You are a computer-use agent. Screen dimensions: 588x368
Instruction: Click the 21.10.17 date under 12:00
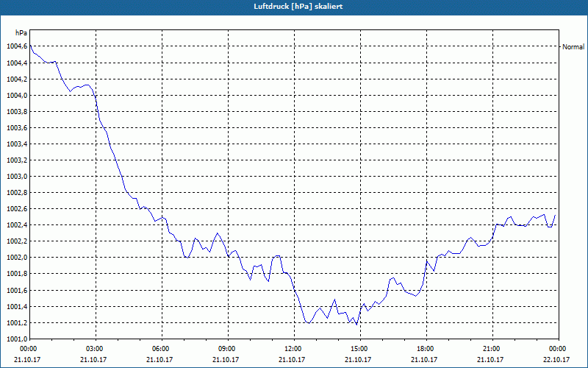[292, 360]
